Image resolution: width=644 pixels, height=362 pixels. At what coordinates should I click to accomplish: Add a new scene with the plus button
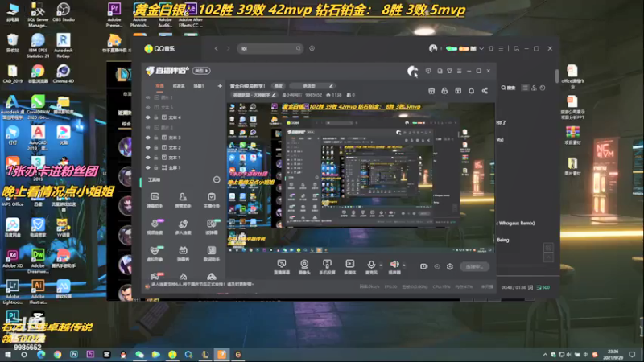[220, 86]
